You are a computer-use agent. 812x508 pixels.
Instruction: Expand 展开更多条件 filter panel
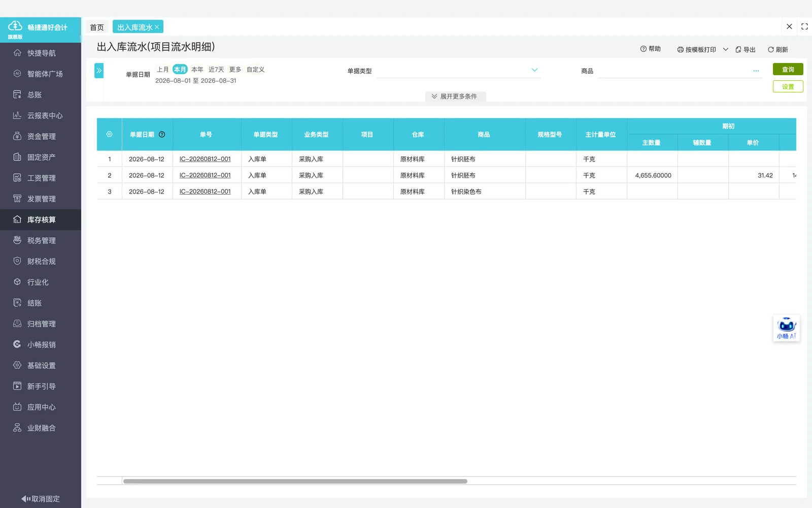click(455, 97)
